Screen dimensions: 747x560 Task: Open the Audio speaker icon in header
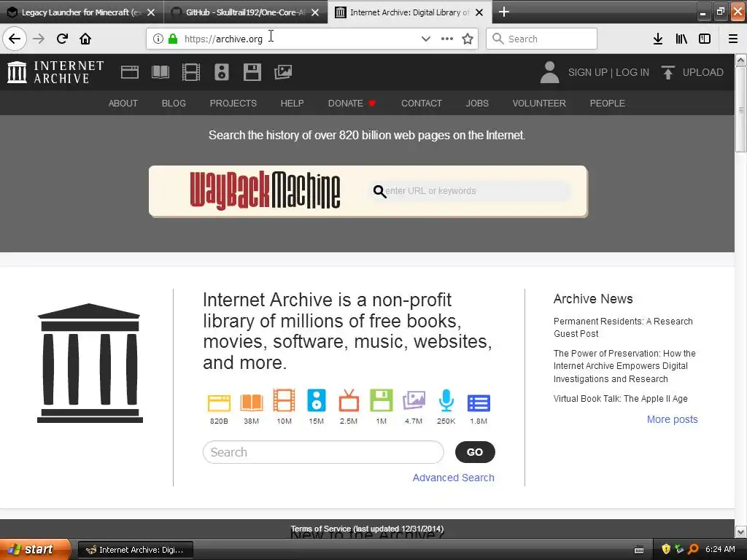pyautogui.click(x=222, y=72)
